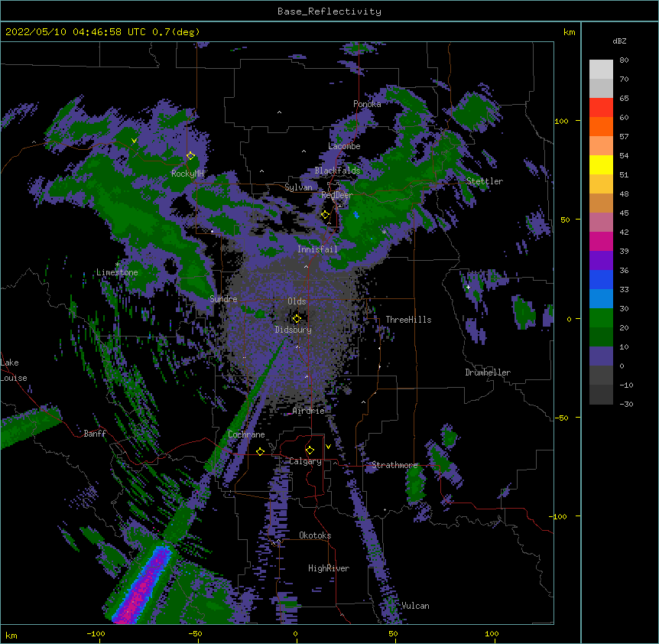Click the Limestone label
659x644 pixels.
point(117,272)
